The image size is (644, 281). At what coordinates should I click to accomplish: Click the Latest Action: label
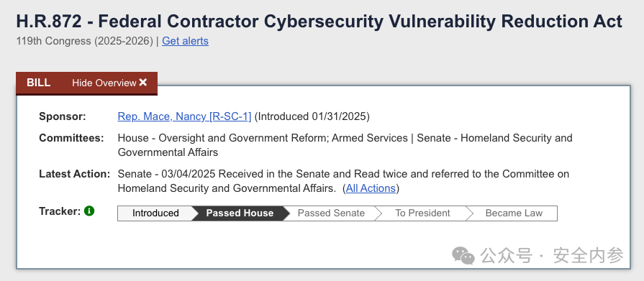75,174
